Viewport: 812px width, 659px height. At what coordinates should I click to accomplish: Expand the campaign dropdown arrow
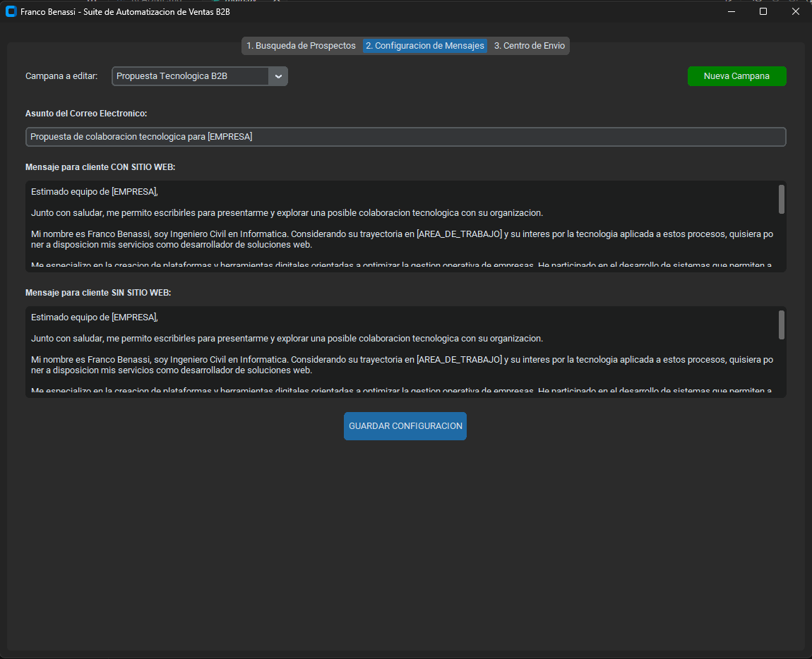(x=278, y=76)
